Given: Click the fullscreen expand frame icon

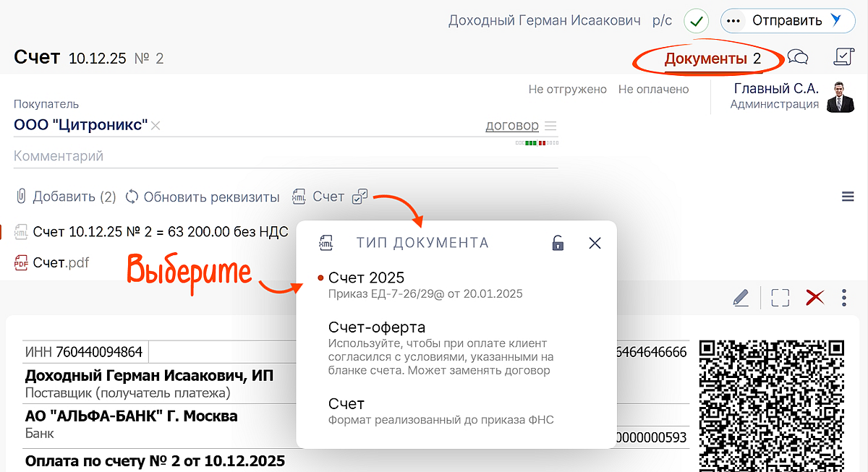Looking at the screenshot, I should point(780,297).
